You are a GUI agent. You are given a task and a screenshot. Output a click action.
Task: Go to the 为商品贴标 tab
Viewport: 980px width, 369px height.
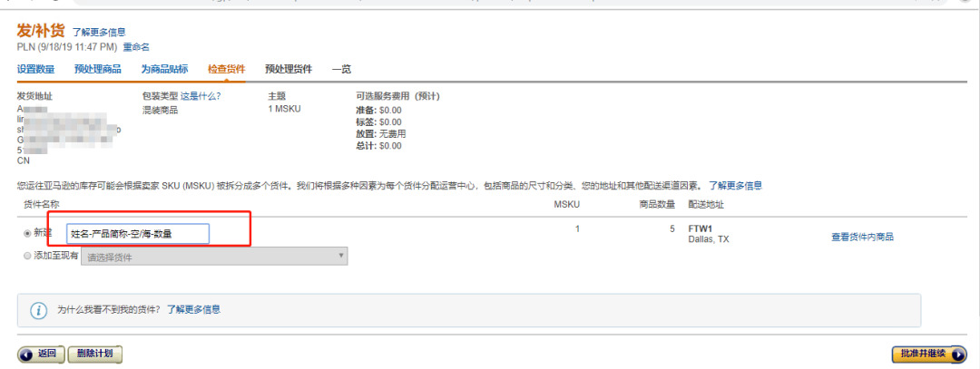pyautogui.click(x=164, y=69)
